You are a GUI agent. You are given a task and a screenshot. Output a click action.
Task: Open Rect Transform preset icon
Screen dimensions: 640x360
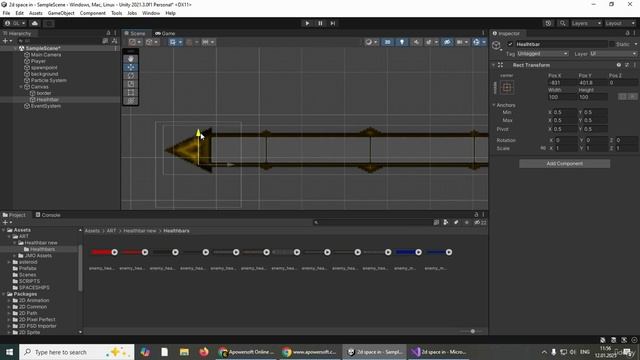627,65
